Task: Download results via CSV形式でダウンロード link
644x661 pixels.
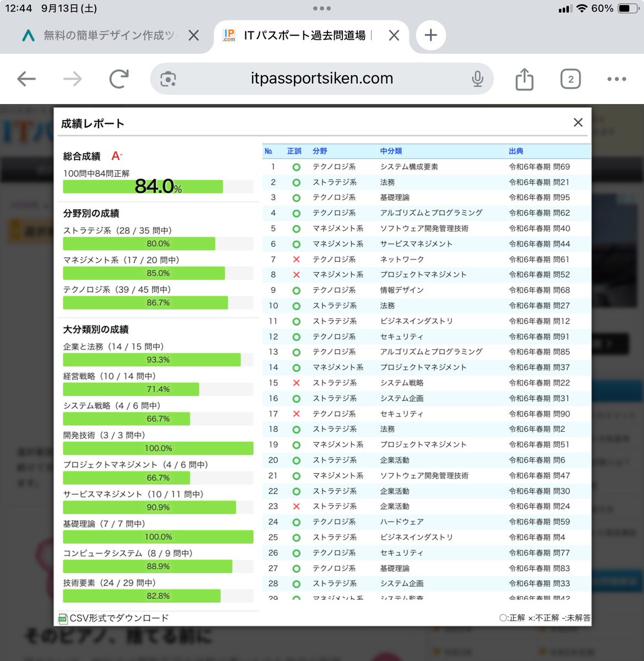Action: click(x=119, y=618)
